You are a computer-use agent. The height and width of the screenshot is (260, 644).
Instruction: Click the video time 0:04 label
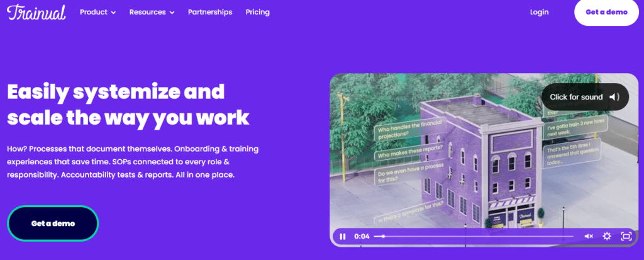362,236
